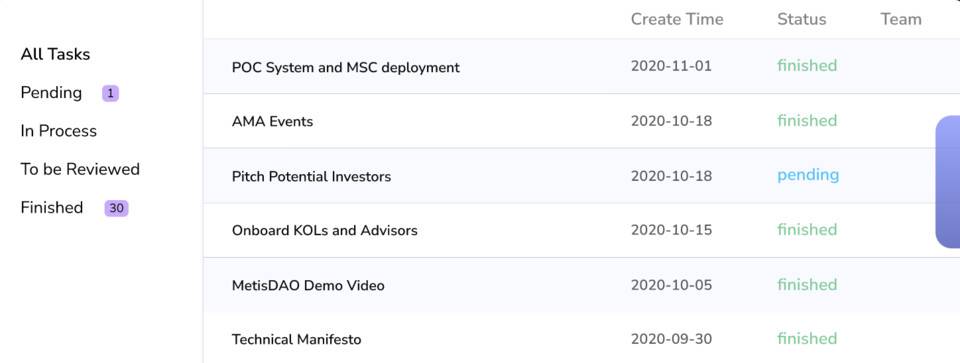Open the To be Reviewed list
Image resolution: width=960 pixels, height=363 pixels.
[x=80, y=169]
